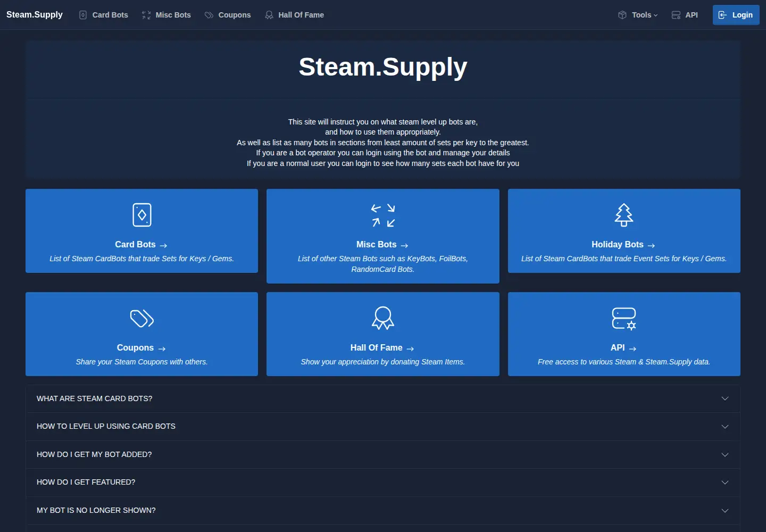Click the award ribbon icon on the Hall Of Fame tile

point(383,318)
